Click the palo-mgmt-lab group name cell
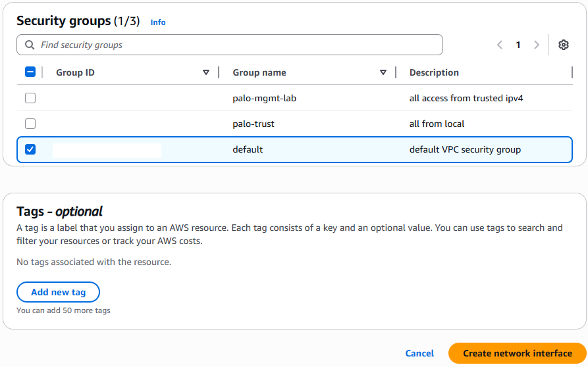 [x=260, y=98]
